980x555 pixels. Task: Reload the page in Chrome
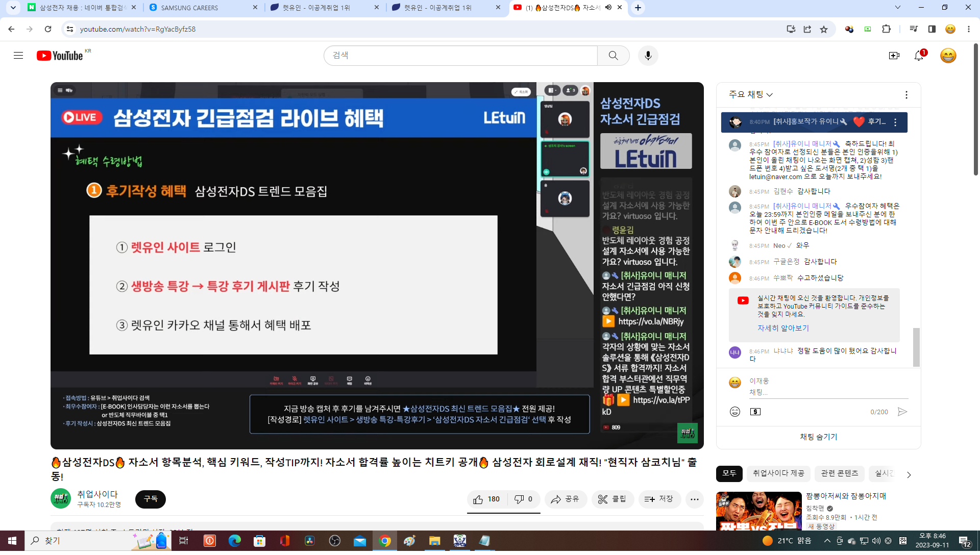(48, 29)
